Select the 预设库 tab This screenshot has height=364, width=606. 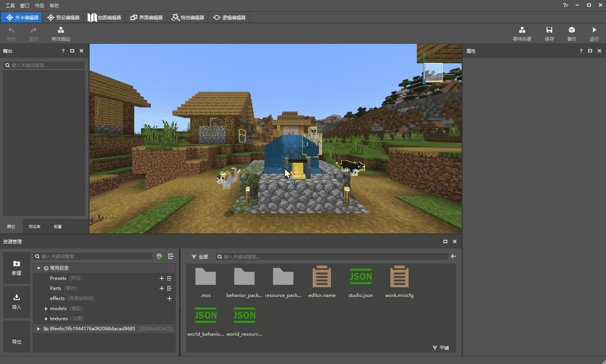(x=35, y=226)
